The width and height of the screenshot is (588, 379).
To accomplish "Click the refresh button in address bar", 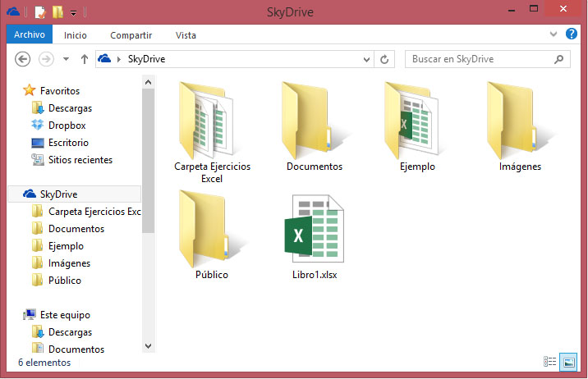I will tap(384, 60).
